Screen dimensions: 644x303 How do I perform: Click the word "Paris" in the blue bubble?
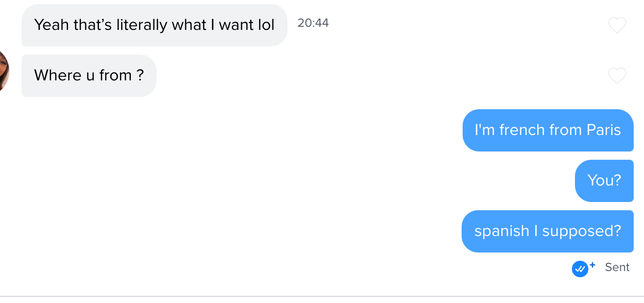pyautogui.click(x=604, y=130)
